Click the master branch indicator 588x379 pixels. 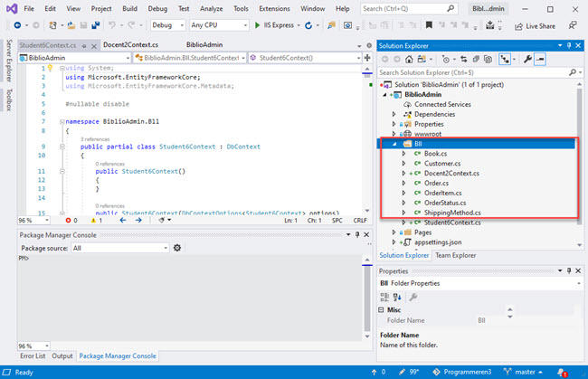click(x=524, y=372)
